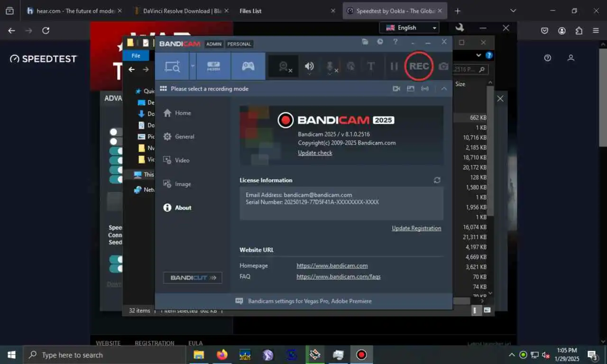List all tabs dropdown arrow
The image size is (607, 364).
coord(513,10)
